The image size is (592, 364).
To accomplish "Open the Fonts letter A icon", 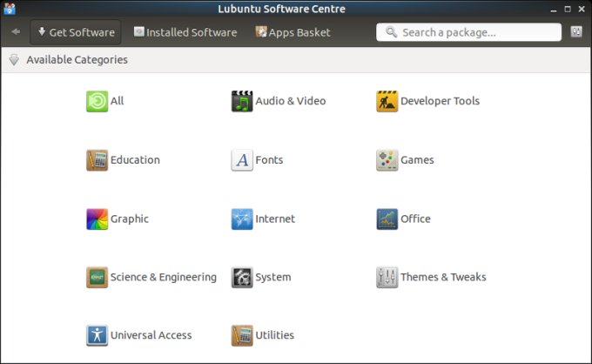I will click(242, 160).
